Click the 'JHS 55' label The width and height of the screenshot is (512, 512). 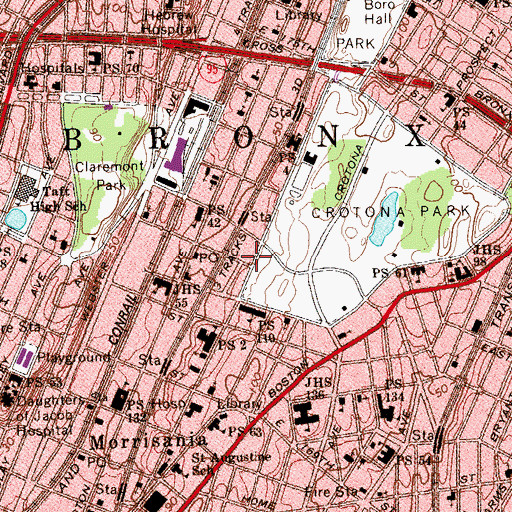coord(187,295)
